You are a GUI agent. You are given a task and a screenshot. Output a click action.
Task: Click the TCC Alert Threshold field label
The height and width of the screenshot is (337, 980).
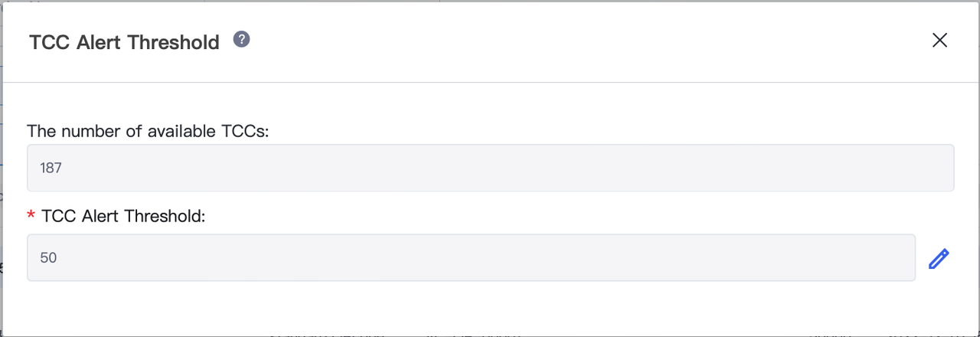pos(124,216)
